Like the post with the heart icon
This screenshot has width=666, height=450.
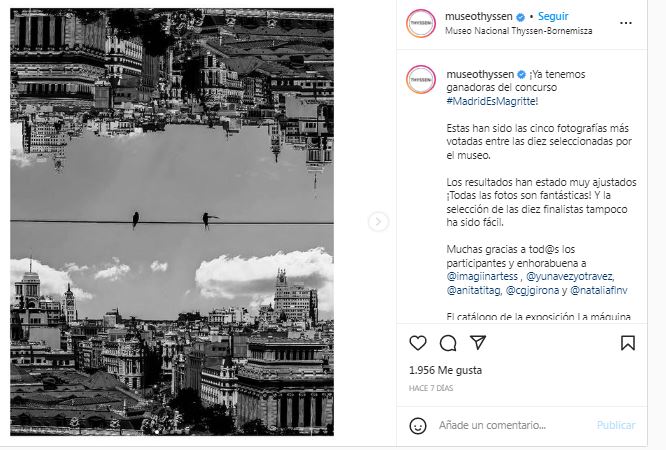point(418,343)
